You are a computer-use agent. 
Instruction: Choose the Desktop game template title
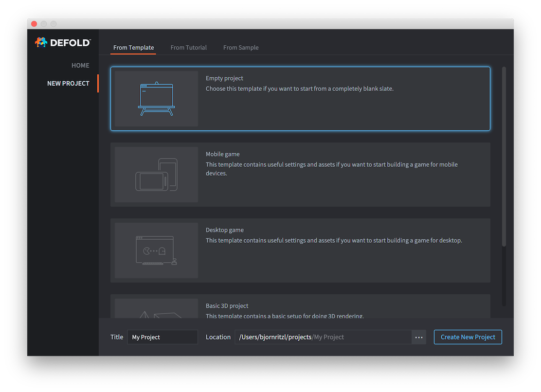pyautogui.click(x=225, y=230)
